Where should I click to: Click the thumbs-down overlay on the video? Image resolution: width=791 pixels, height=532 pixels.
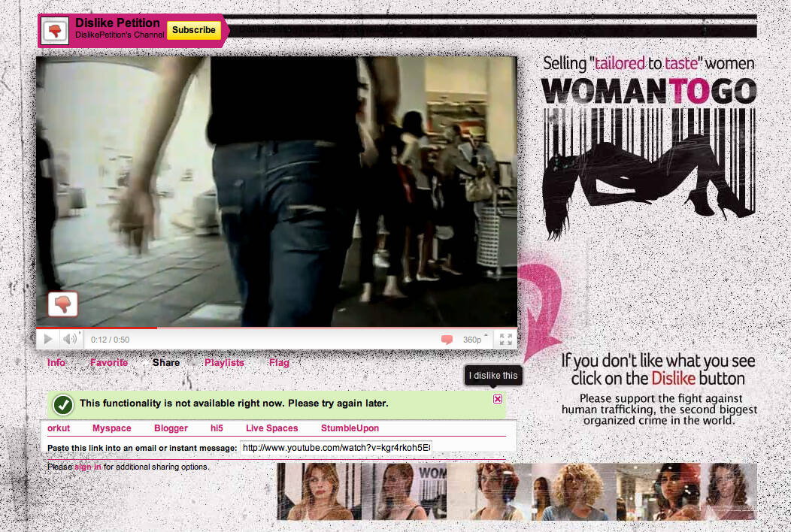click(x=63, y=304)
